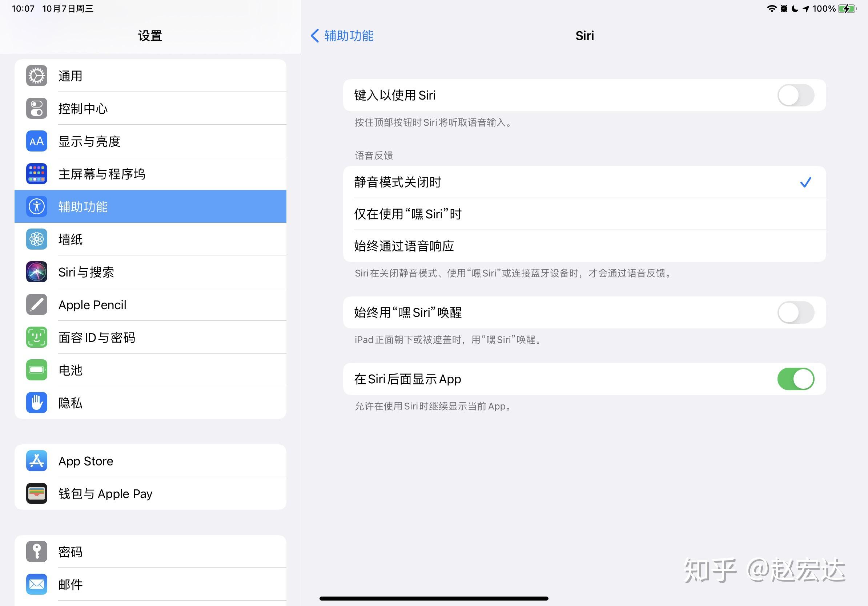Open 控制中心 in the sidebar
The width and height of the screenshot is (868, 606).
(150, 108)
